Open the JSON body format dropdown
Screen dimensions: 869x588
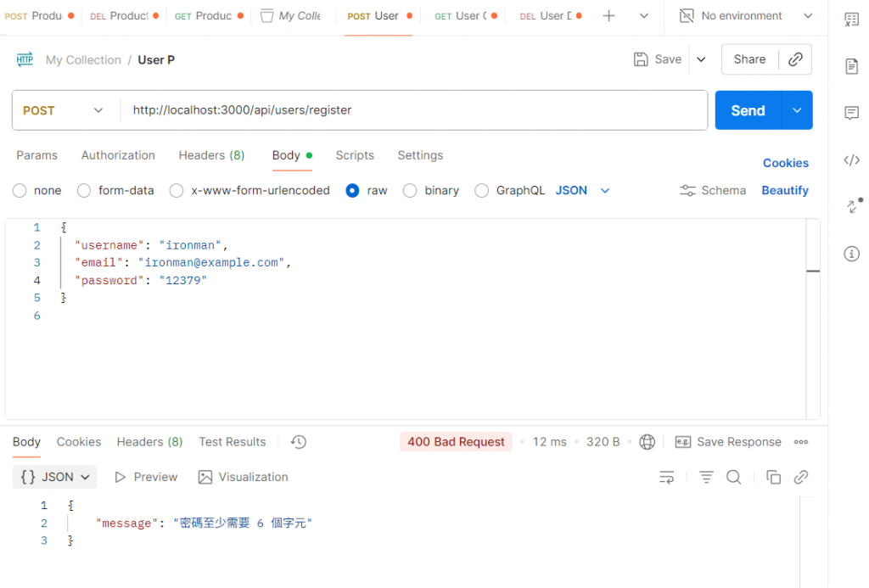[x=582, y=191]
